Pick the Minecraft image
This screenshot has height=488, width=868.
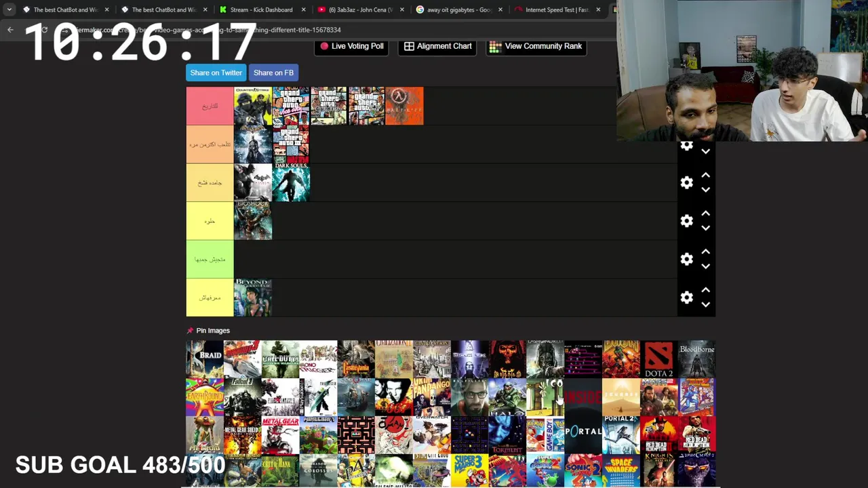(318, 435)
